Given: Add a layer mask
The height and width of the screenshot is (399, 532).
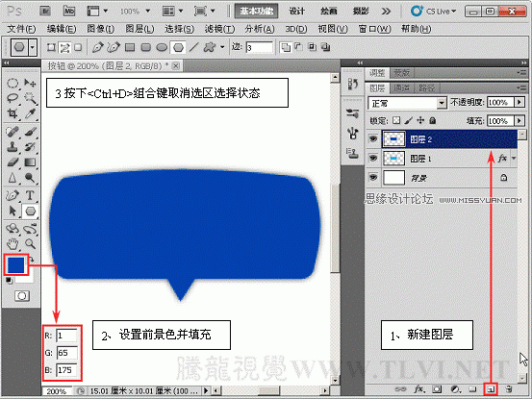Looking at the screenshot, I should coord(437,389).
